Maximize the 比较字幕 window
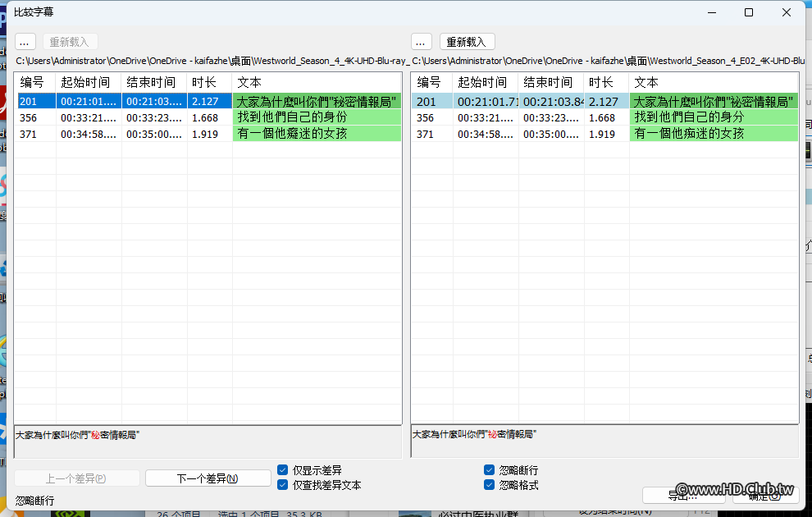 (749, 12)
